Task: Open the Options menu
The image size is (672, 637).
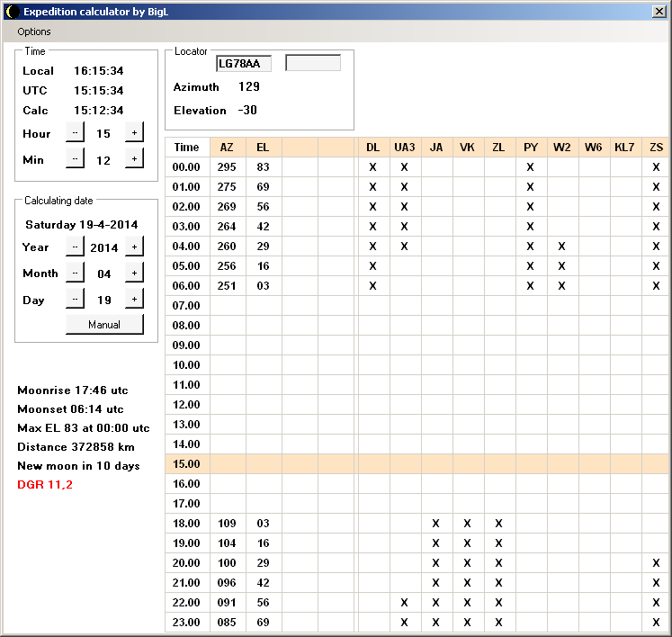Action: [x=34, y=31]
